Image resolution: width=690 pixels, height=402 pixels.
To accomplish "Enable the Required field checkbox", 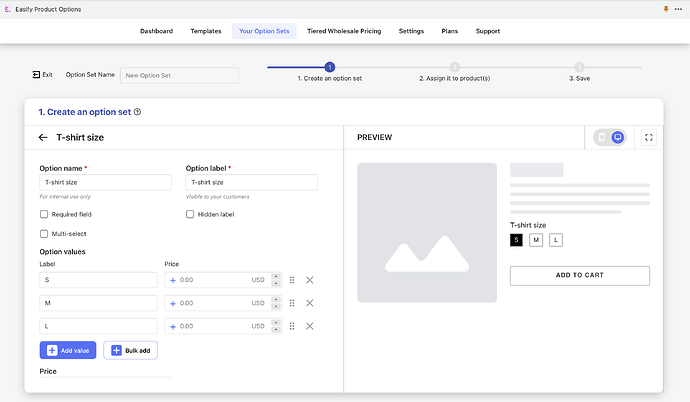I will 44,214.
